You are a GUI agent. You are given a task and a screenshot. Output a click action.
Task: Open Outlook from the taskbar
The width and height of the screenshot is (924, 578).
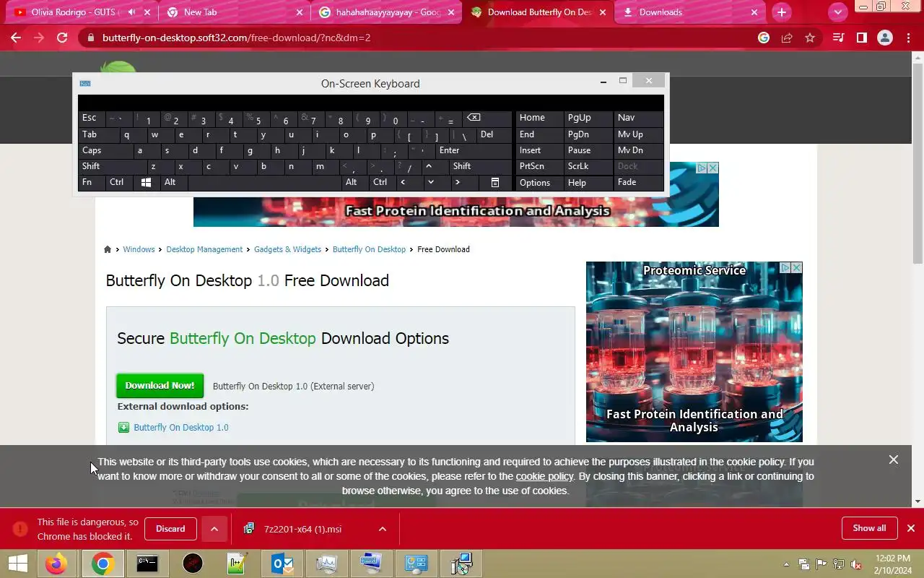[x=282, y=564]
